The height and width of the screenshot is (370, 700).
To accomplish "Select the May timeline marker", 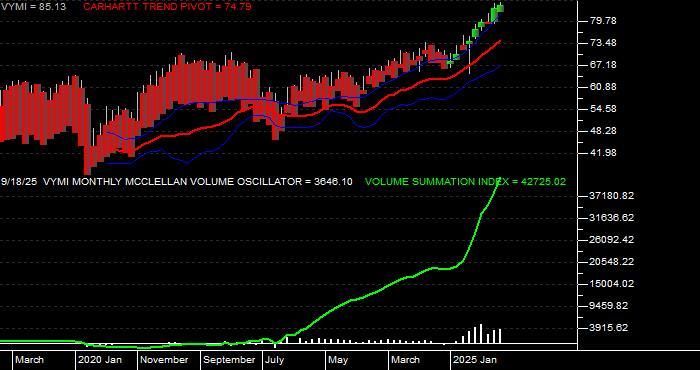I will [338, 360].
